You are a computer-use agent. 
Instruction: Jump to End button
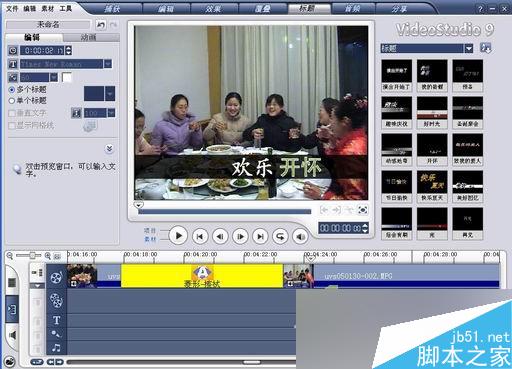[x=260, y=236]
